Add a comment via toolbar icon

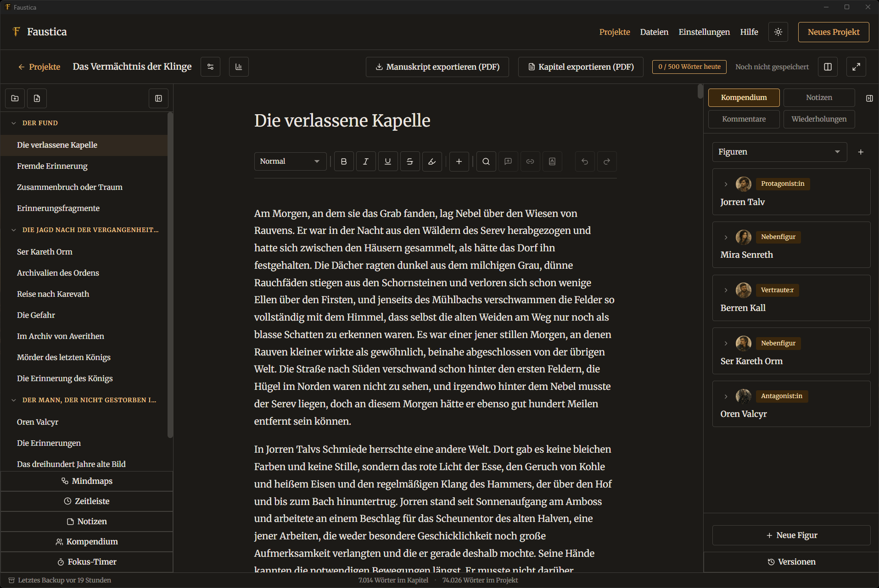508,161
